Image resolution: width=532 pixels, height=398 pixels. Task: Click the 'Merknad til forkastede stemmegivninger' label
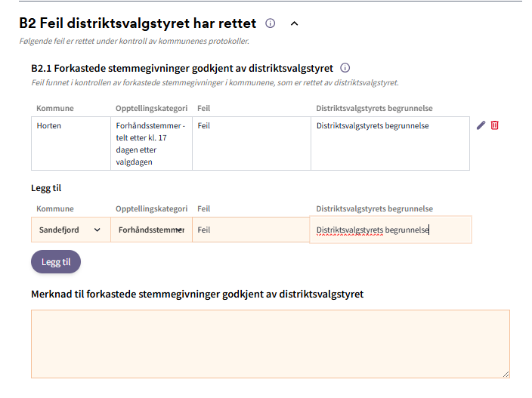(197, 294)
